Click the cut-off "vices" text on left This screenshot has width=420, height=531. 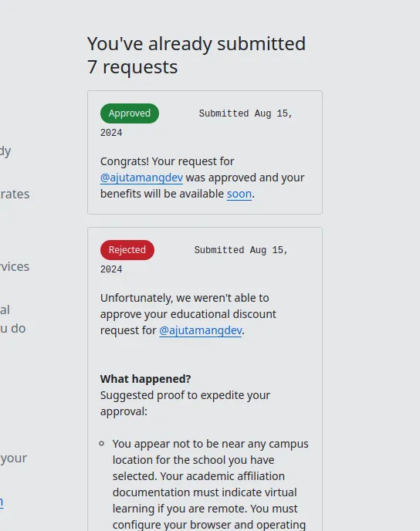(15, 266)
